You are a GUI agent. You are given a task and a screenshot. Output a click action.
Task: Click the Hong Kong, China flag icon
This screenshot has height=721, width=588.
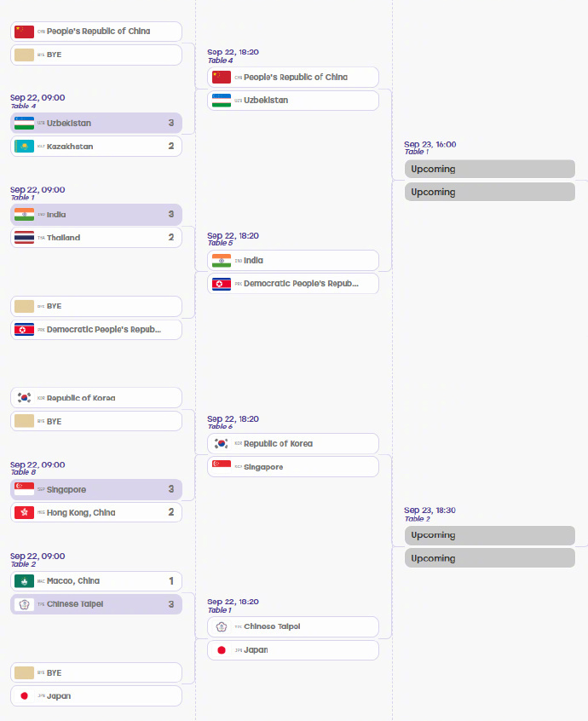[x=24, y=512]
